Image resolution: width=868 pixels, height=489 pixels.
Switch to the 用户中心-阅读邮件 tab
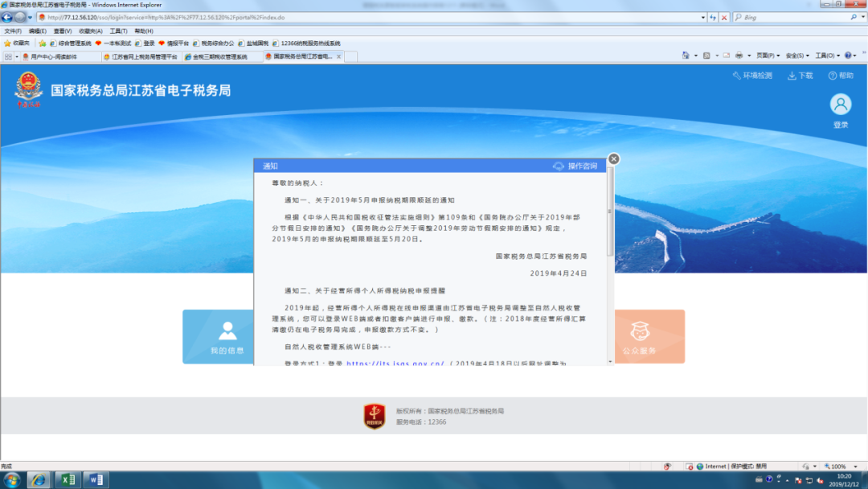[61, 56]
